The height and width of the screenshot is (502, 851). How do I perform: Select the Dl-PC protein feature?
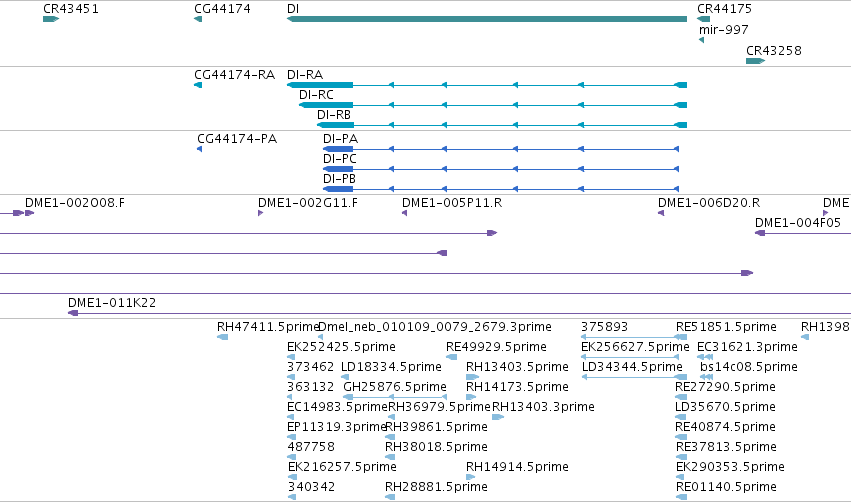point(501,169)
